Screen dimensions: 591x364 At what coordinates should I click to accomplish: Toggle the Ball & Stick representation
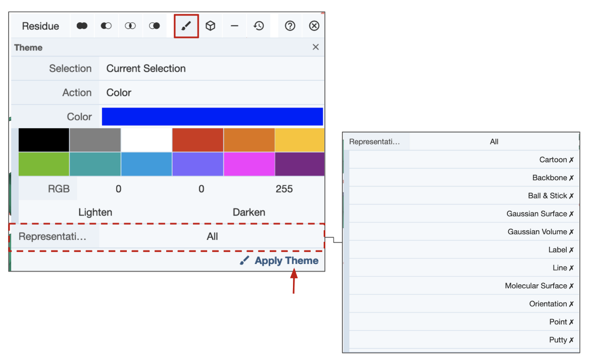[x=551, y=196]
